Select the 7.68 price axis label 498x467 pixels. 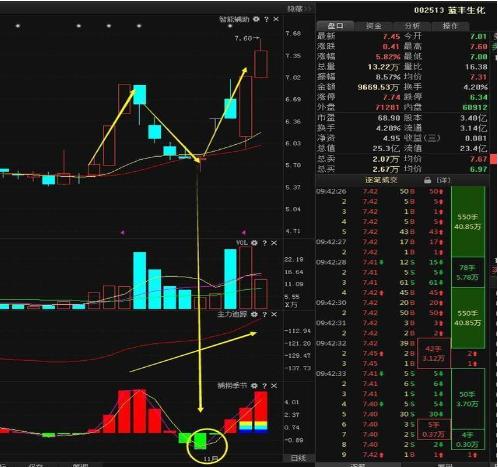point(293,33)
